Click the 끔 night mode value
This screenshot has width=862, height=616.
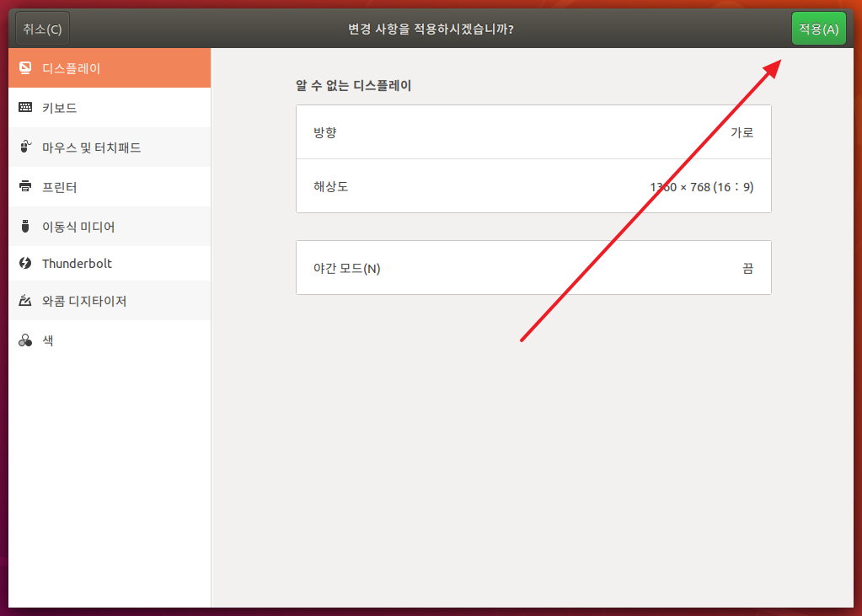(x=747, y=269)
